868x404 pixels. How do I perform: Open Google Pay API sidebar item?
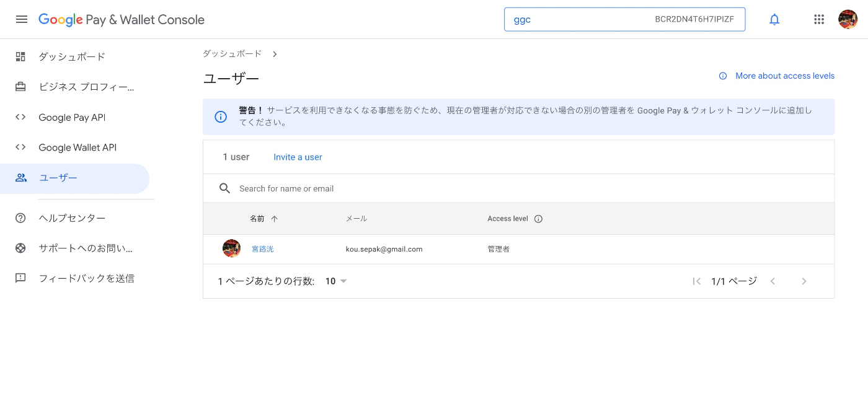click(74, 117)
